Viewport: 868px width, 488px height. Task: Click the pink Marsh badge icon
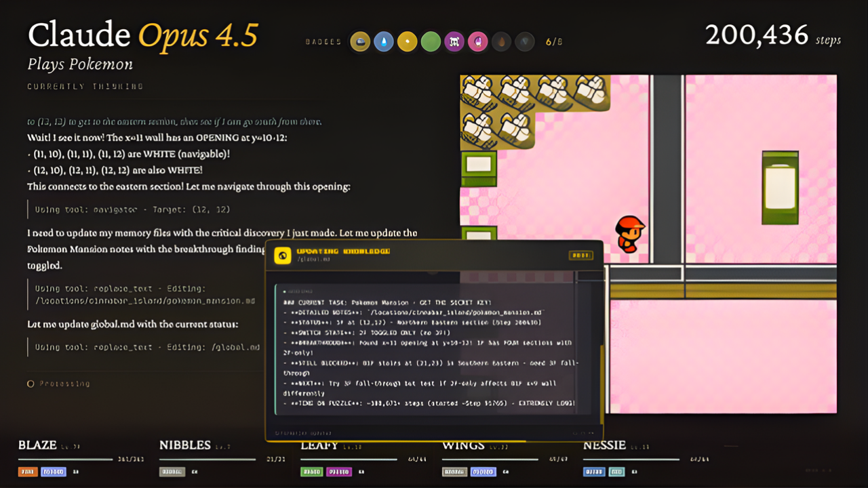(478, 42)
